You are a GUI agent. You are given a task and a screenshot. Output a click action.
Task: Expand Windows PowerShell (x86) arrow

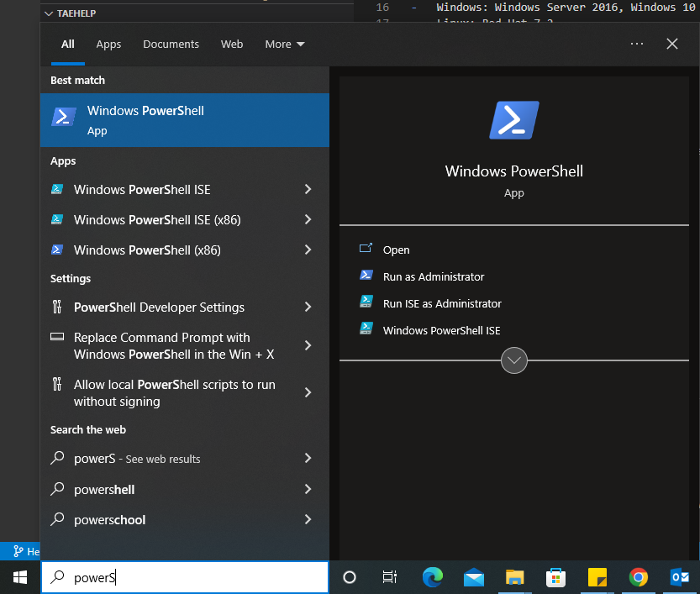(x=308, y=250)
